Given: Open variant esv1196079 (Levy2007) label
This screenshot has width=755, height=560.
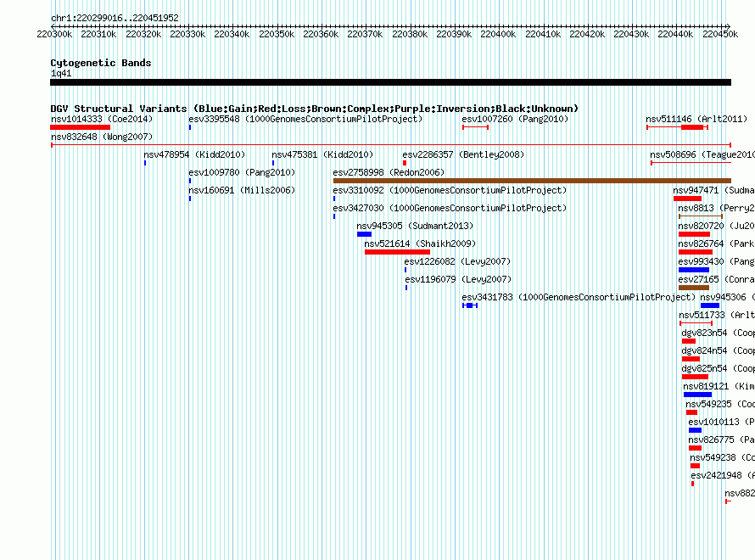Looking at the screenshot, I should click(x=458, y=279).
